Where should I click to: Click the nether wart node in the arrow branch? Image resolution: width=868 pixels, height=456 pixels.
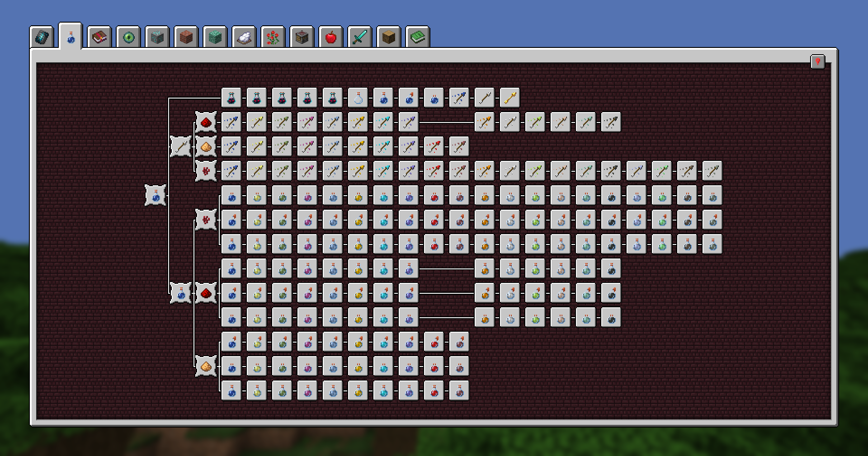(x=206, y=171)
